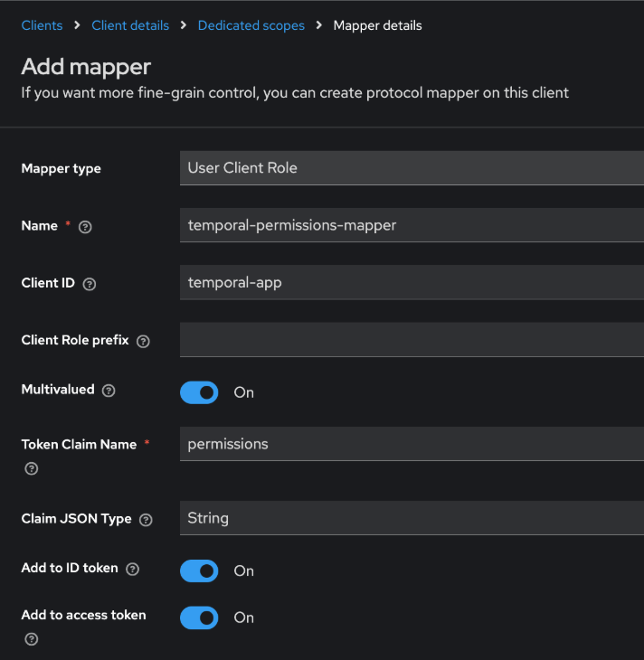
Task: Show help for Add to ID token
Action: [x=132, y=569]
